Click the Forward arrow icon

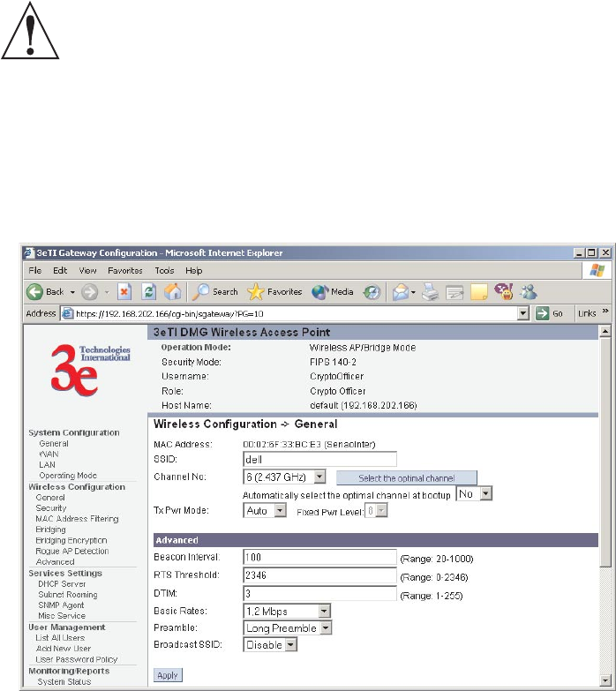90,292
